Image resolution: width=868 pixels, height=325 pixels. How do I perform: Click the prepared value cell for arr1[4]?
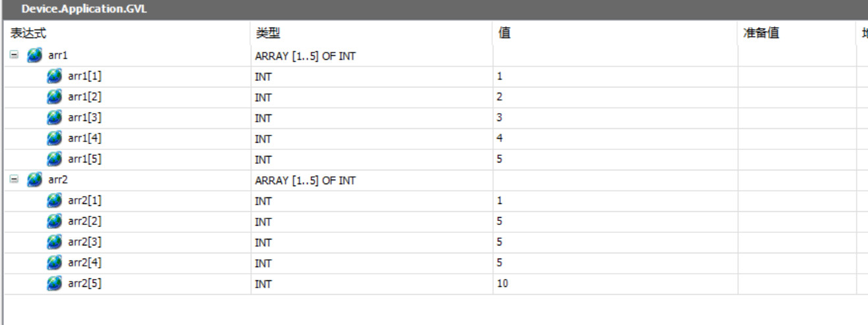pyautogui.click(x=797, y=139)
